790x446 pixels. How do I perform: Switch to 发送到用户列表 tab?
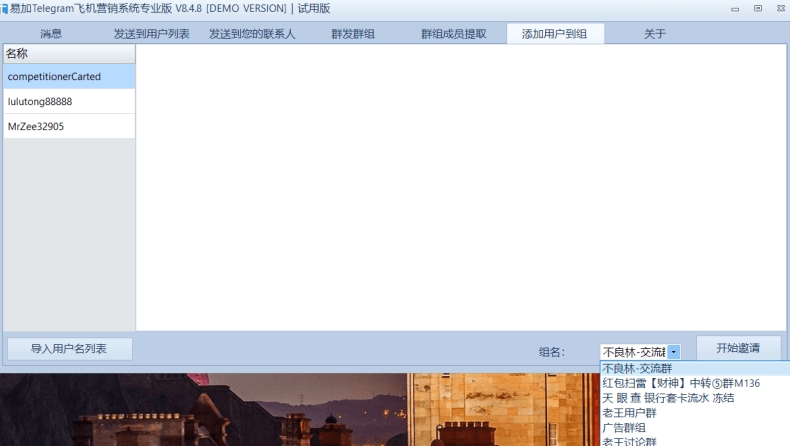click(x=151, y=34)
